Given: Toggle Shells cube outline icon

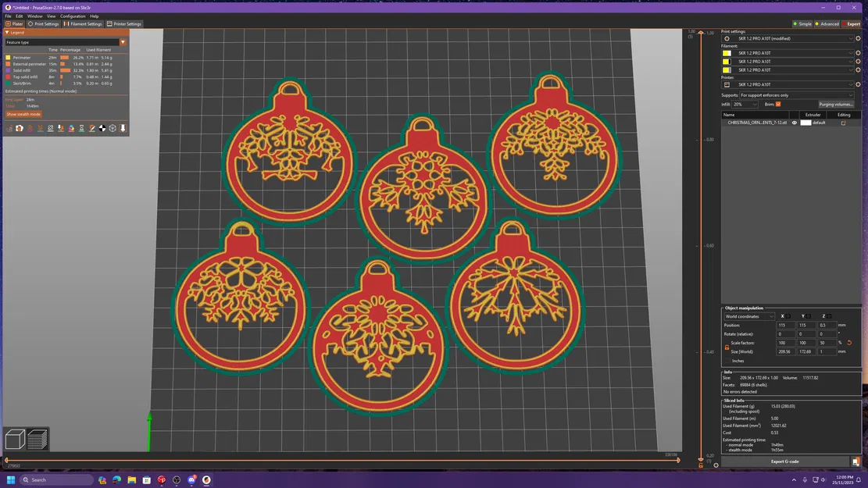Looking at the screenshot, I should [113, 128].
